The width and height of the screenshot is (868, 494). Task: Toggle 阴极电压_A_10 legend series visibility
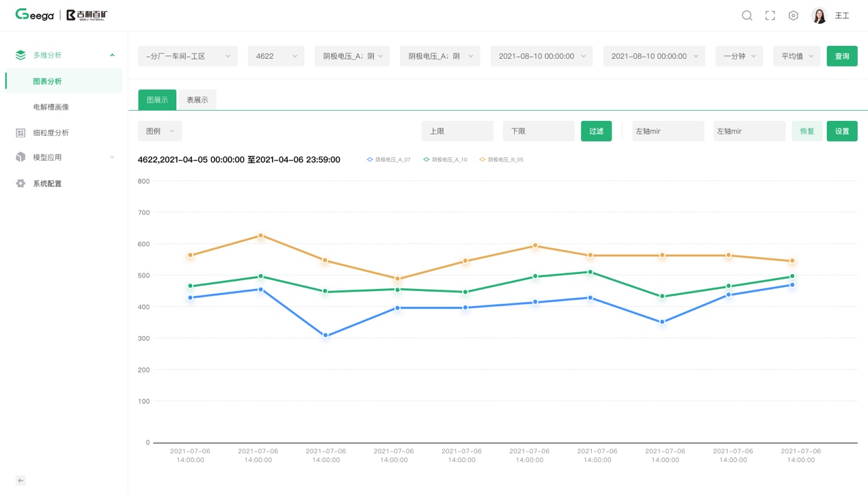[445, 160]
